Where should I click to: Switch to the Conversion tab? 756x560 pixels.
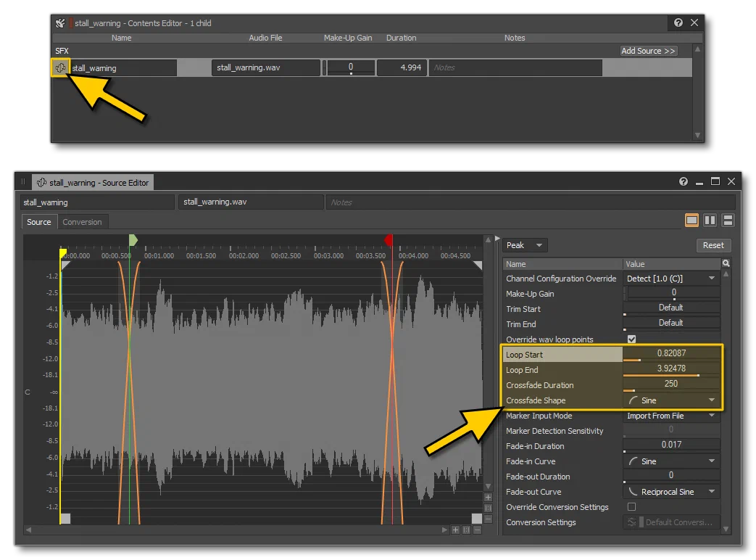point(82,222)
